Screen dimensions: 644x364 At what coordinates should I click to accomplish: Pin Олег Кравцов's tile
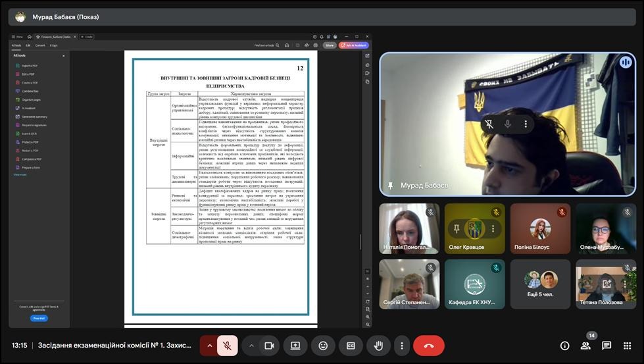click(456, 228)
